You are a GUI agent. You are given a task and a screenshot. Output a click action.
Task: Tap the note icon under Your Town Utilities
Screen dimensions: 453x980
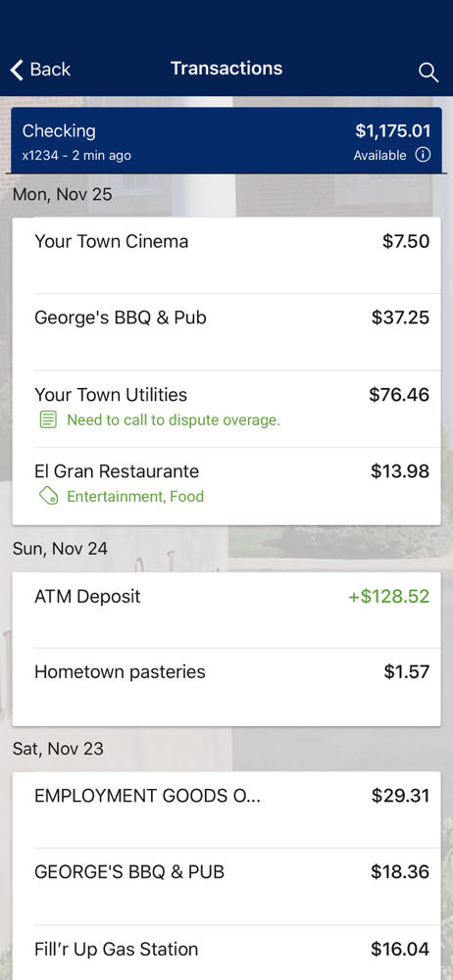click(47, 420)
